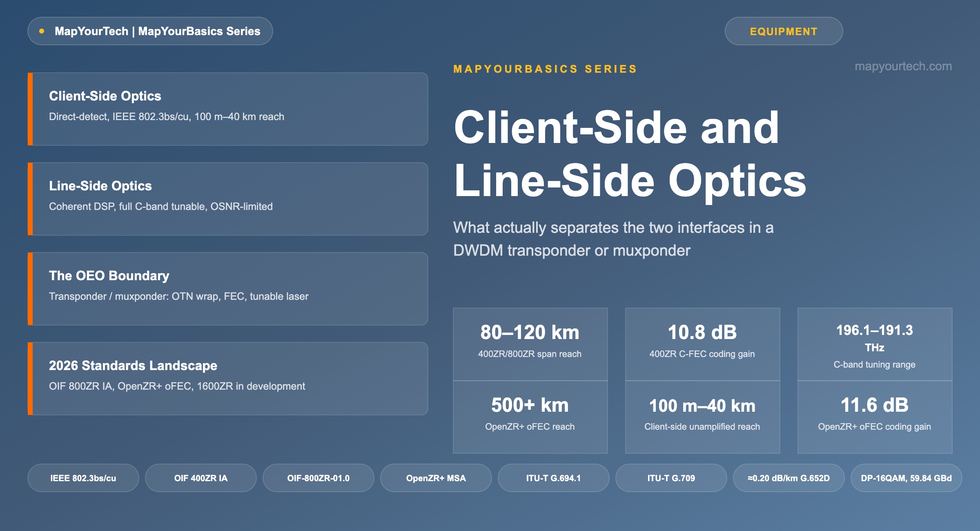The height and width of the screenshot is (531, 980).
Task: Click the '400ZR C-FEC coding gain' label
Action: coord(702,354)
